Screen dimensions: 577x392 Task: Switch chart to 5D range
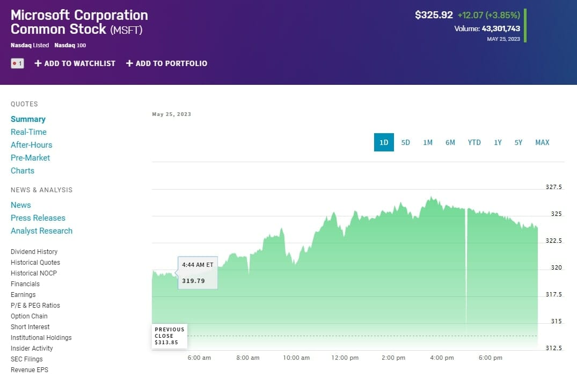pos(406,142)
